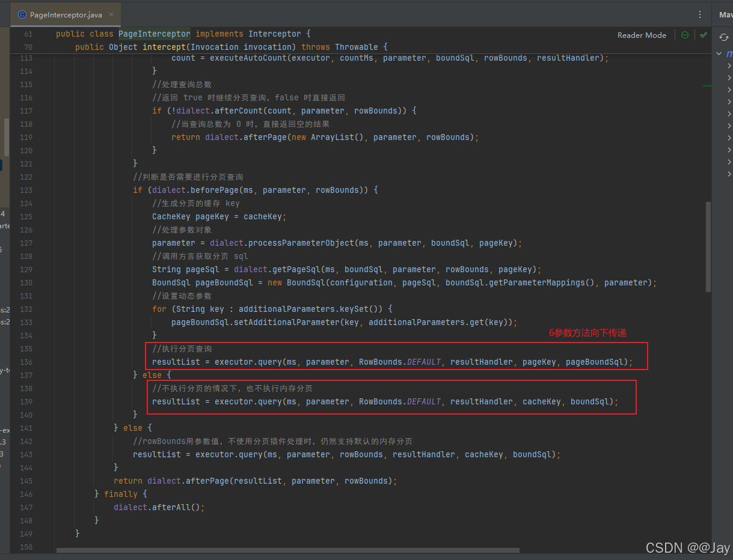Click return statement afterPage on line 145
The width and height of the screenshot is (733, 560).
[256, 481]
